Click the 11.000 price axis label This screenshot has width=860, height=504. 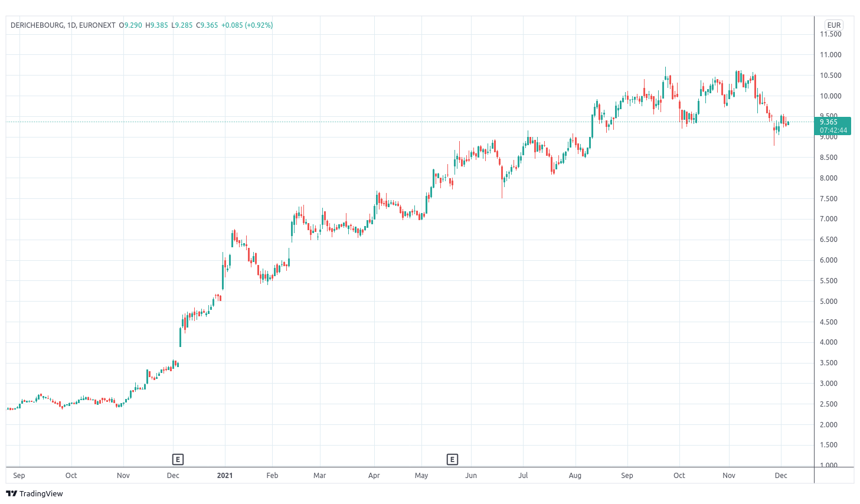click(830, 55)
